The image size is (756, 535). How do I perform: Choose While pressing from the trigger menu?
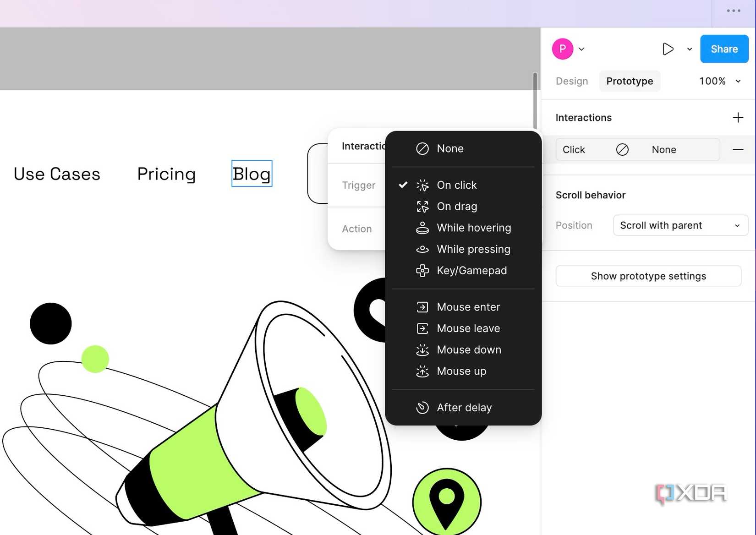click(x=474, y=249)
